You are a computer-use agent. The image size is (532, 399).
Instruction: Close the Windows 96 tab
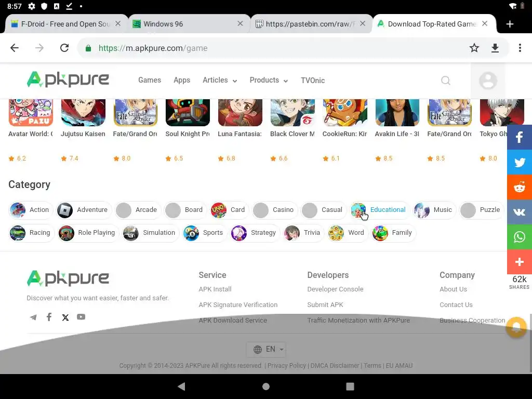(x=240, y=23)
